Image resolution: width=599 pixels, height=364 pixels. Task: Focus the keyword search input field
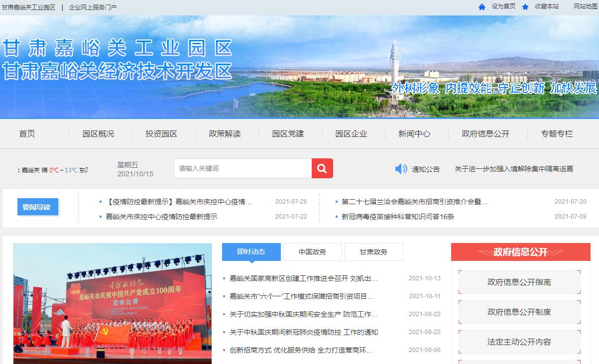tap(243, 168)
